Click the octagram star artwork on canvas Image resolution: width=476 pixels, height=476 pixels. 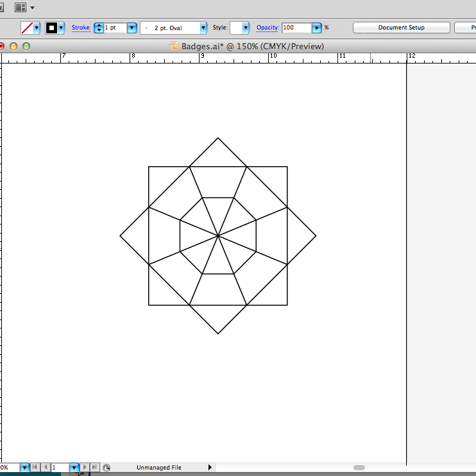click(x=218, y=235)
